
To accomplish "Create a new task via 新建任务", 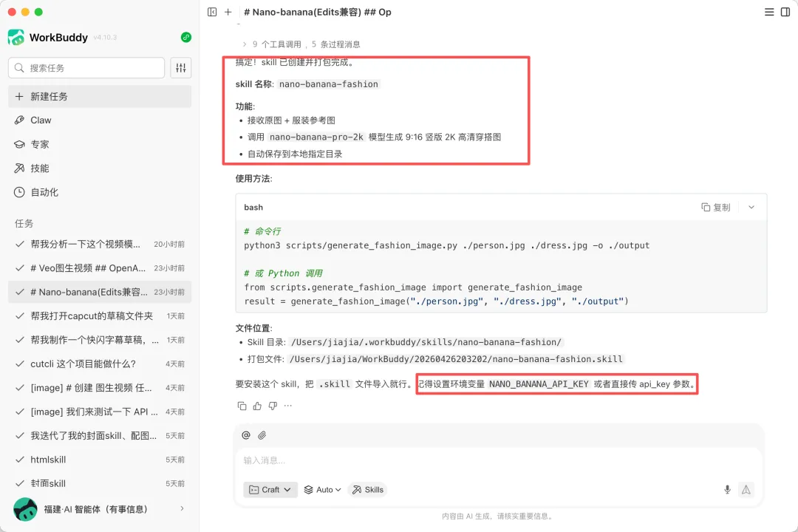I will click(100, 96).
